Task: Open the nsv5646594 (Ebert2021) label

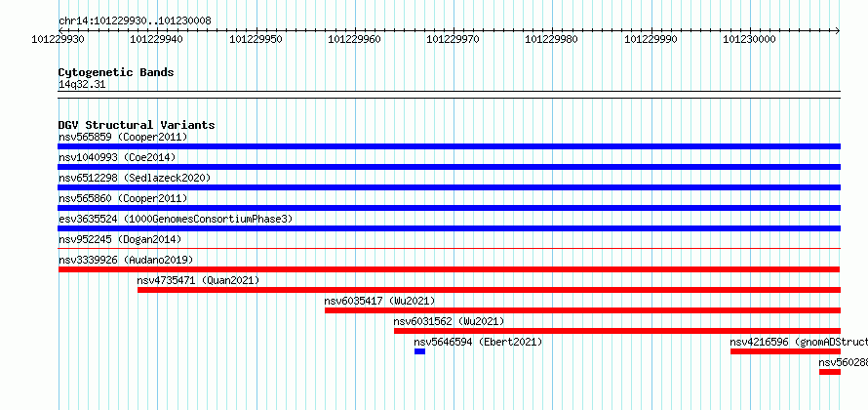Action: pos(478,342)
